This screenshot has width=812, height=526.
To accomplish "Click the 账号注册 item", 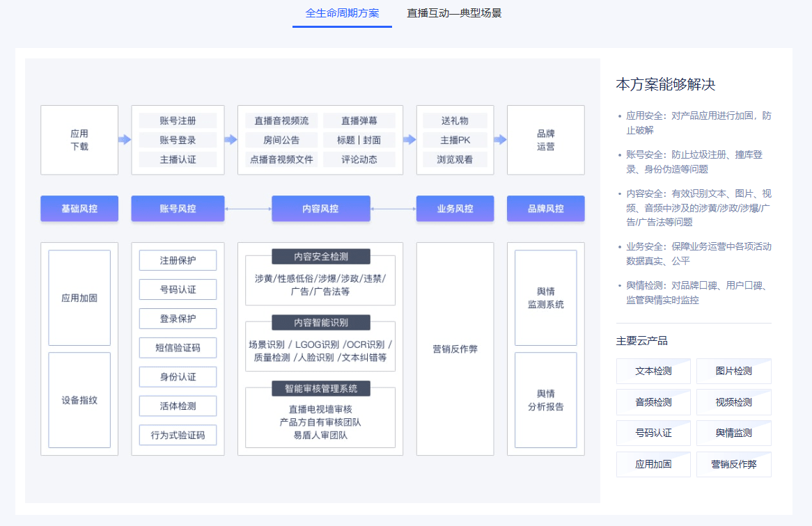I will [178, 120].
